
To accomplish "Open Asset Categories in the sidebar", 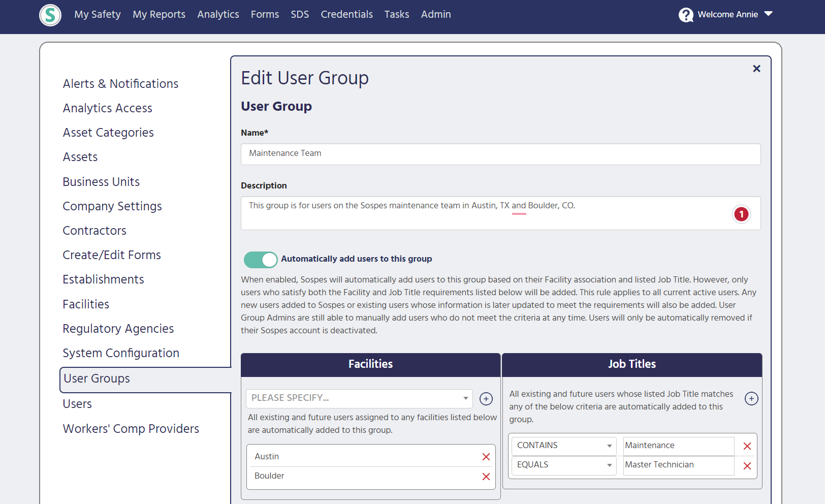I will click(x=108, y=133).
